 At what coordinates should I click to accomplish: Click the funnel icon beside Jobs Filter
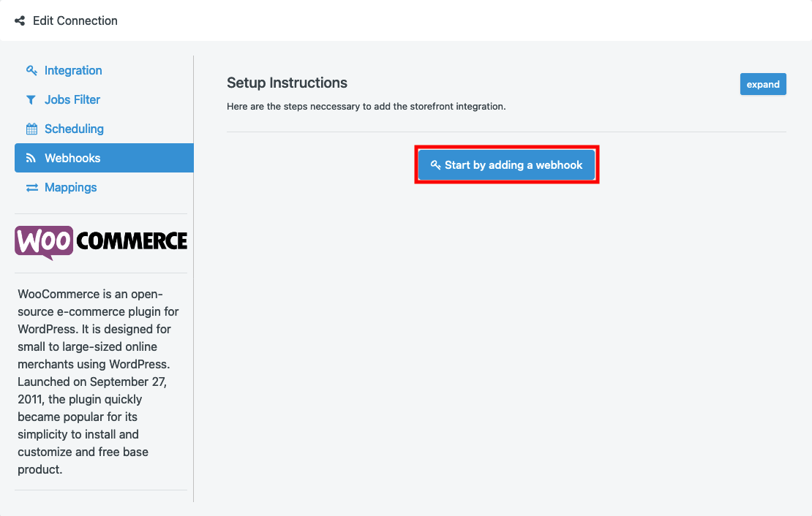point(31,100)
